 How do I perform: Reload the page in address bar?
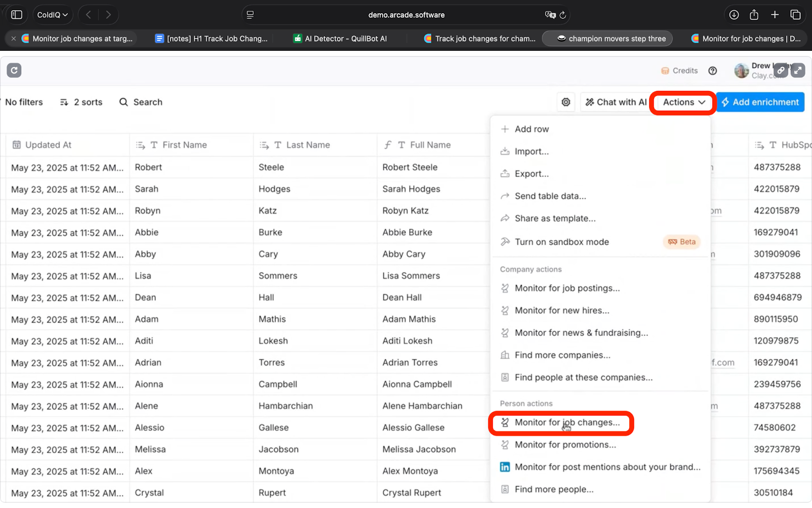coord(563,15)
